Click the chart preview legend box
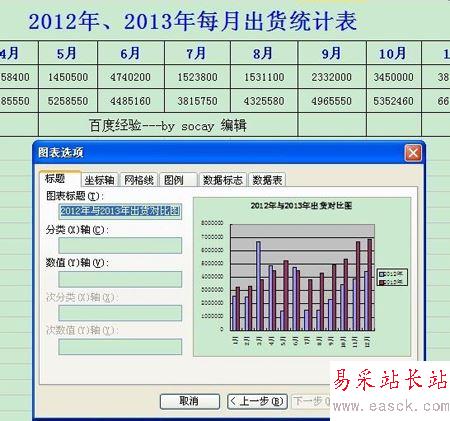 pyautogui.click(x=393, y=278)
